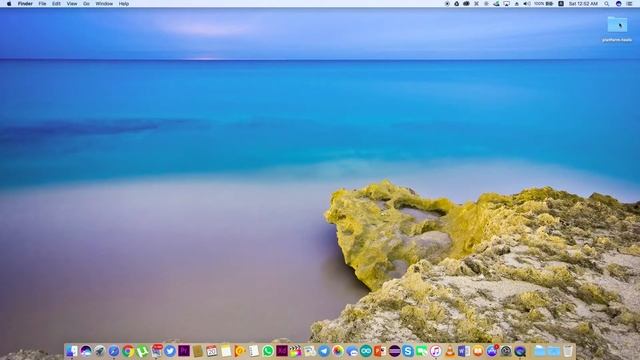Open App Store icon with badge
This screenshot has width=640, height=360.
pyautogui.click(x=492, y=351)
